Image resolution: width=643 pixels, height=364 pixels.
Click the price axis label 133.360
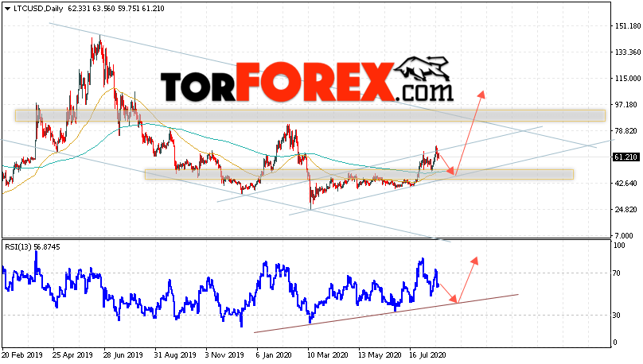[x=628, y=52]
